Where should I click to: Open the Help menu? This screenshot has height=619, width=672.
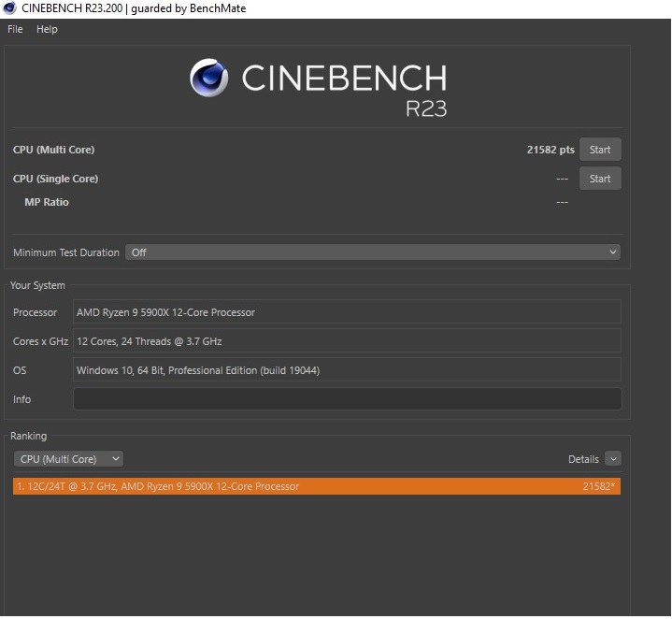click(x=47, y=29)
